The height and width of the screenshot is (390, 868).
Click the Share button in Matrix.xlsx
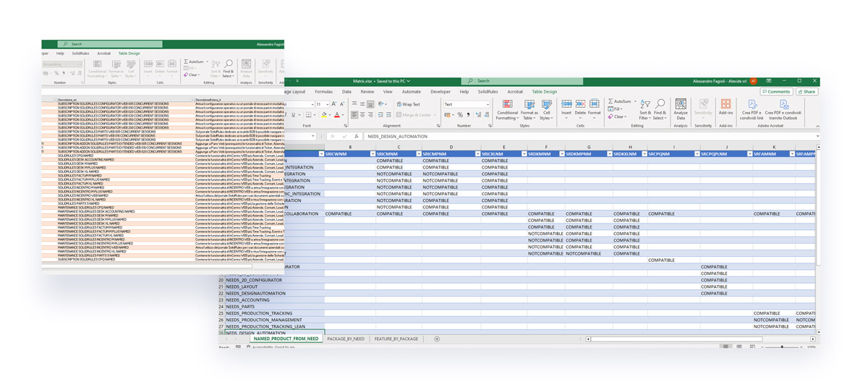click(x=807, y=92)
